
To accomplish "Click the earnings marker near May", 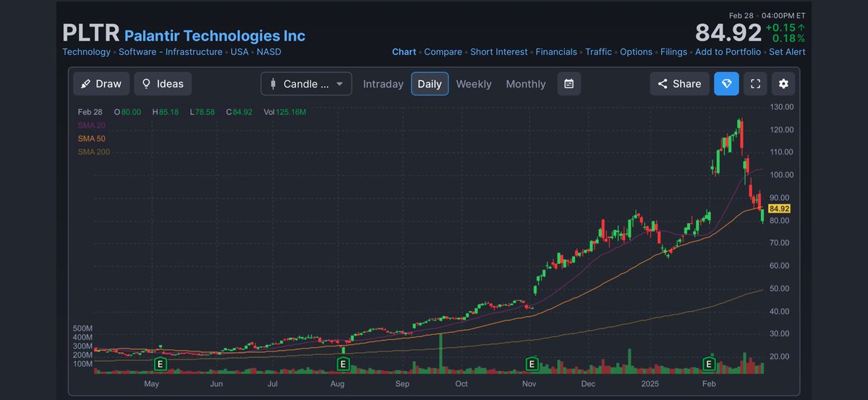I will (161, 364).
